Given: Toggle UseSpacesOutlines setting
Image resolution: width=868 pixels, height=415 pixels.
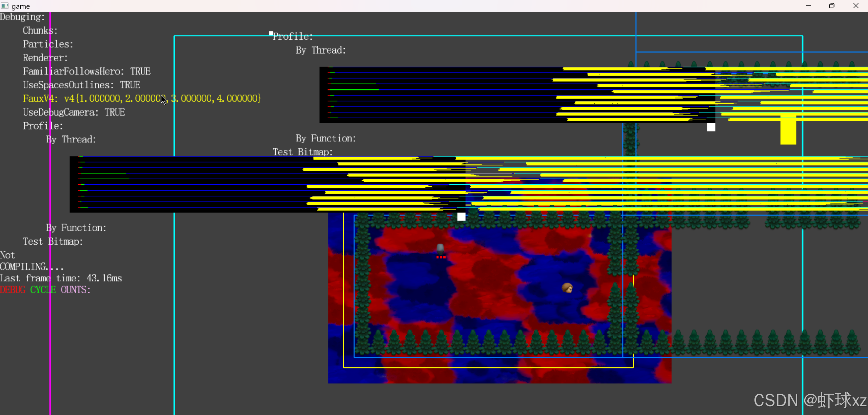Looking at the screenshot, I should (81, 85).
